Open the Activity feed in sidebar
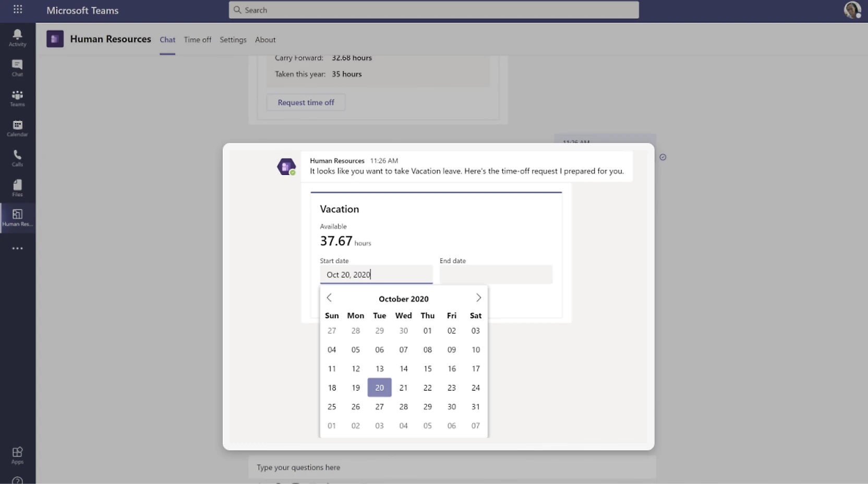Screen dimensions: 868x484 click(x=17, y=38)
